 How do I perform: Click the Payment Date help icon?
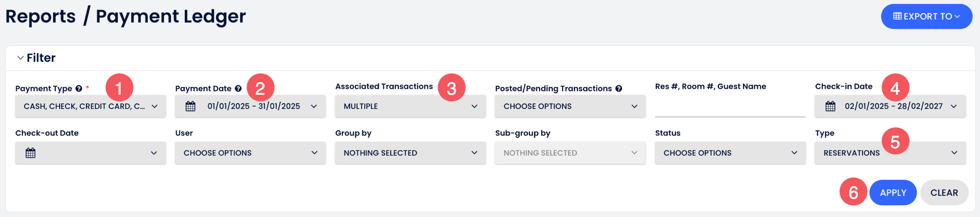238,89
